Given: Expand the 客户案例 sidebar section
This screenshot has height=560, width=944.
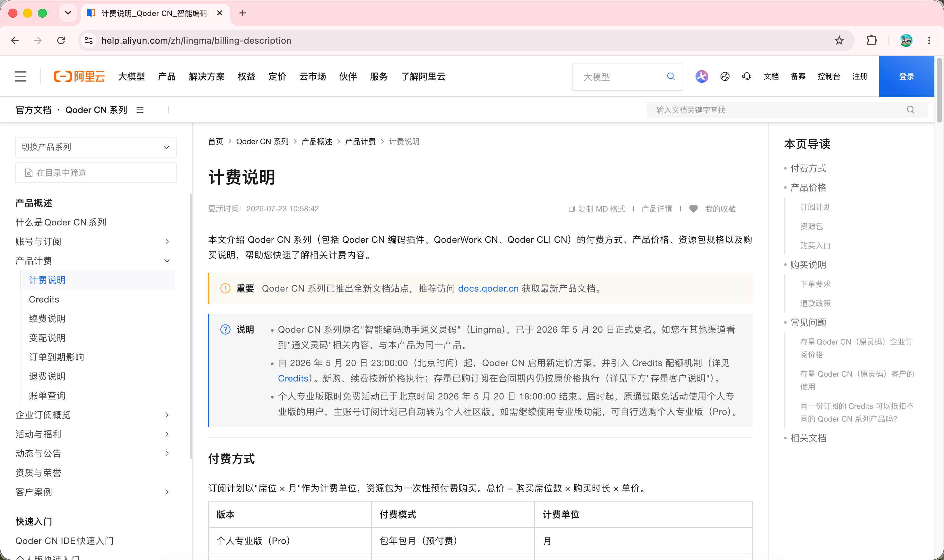Looking at the screenshot, I should 167,492.
